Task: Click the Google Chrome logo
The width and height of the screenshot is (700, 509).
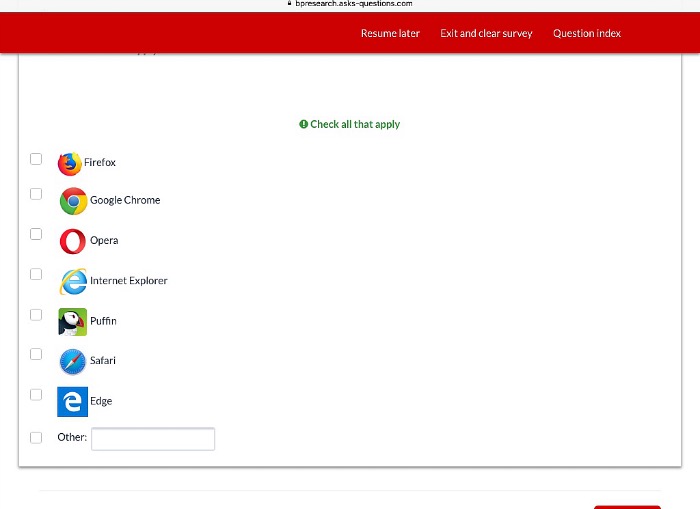Action: pos(73,201)
